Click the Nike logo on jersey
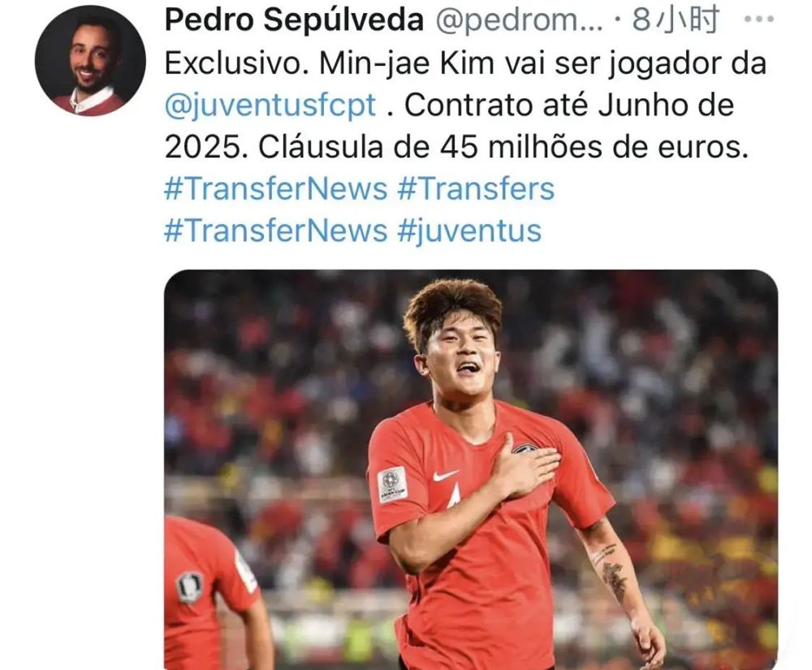 (x=445, y=475)
